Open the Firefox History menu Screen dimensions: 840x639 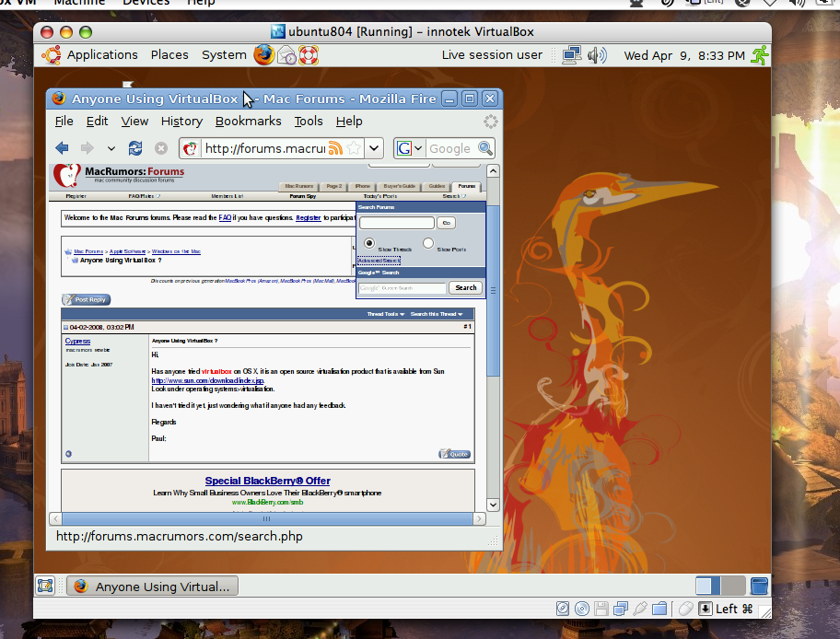[x=181, y=121]
